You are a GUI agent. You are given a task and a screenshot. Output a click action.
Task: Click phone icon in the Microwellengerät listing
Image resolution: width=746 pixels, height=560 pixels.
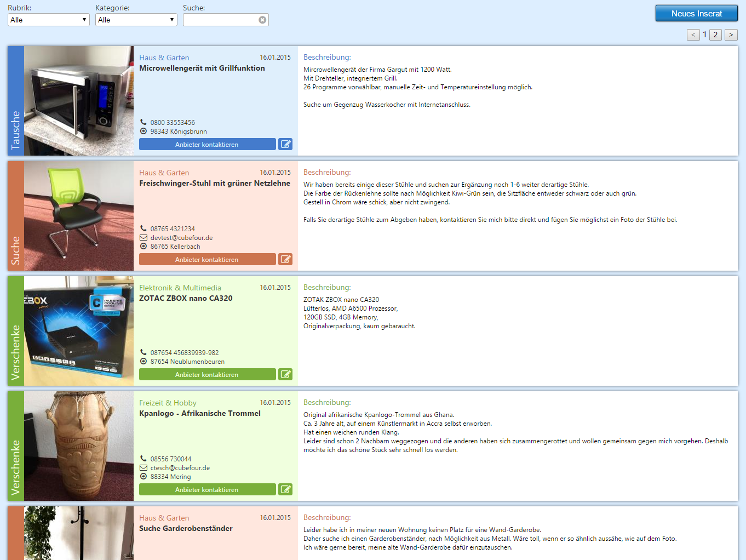pos(144,122)
